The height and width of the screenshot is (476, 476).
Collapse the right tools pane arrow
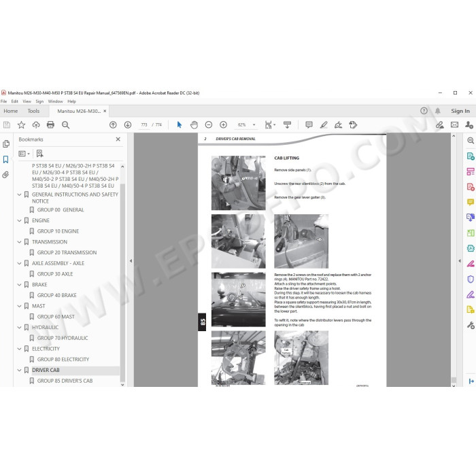(459, 260)
